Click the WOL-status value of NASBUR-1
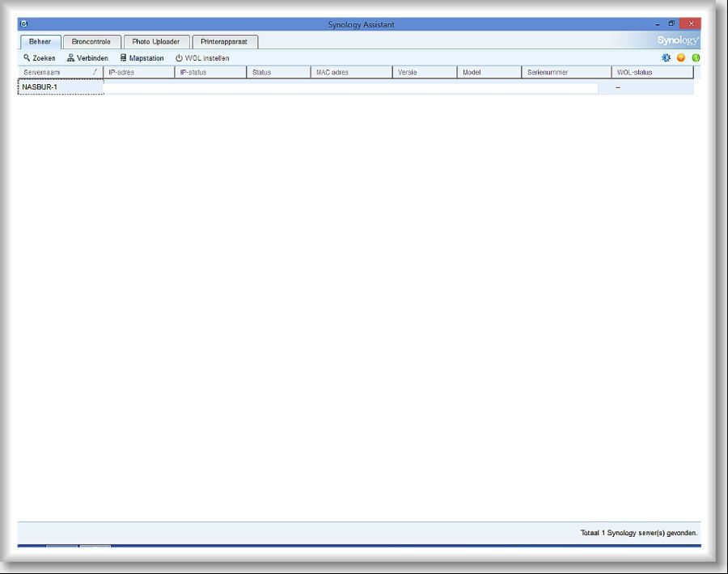The width and height of the screenshot is (728, 574). coord(618,87)
